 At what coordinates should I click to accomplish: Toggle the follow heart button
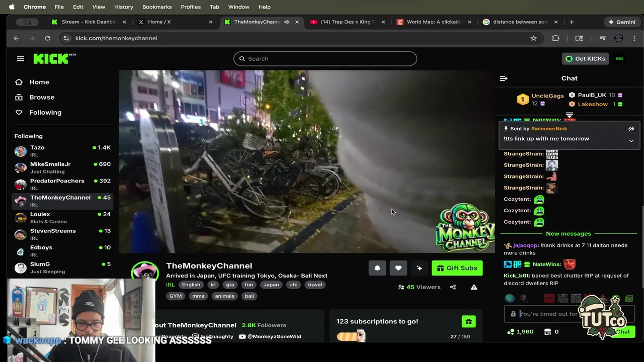tap(398, 268)
